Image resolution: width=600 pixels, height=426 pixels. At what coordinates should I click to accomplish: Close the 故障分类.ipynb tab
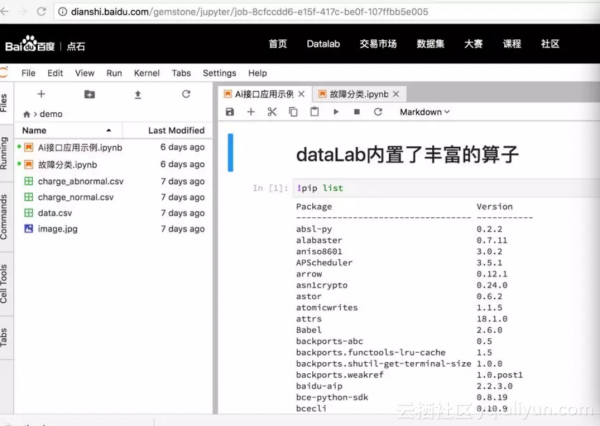[396, 94]
